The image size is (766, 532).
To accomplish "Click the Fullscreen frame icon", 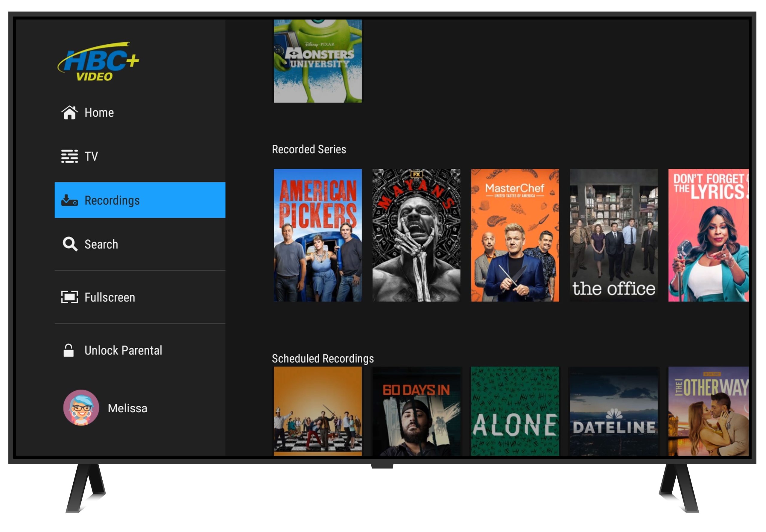I will (69, 297).
